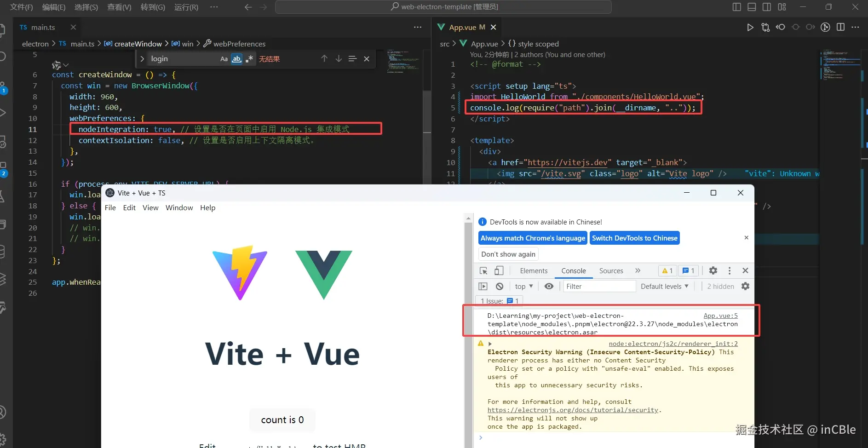Open the customize layout icon
868x448 pixels.
782,7
